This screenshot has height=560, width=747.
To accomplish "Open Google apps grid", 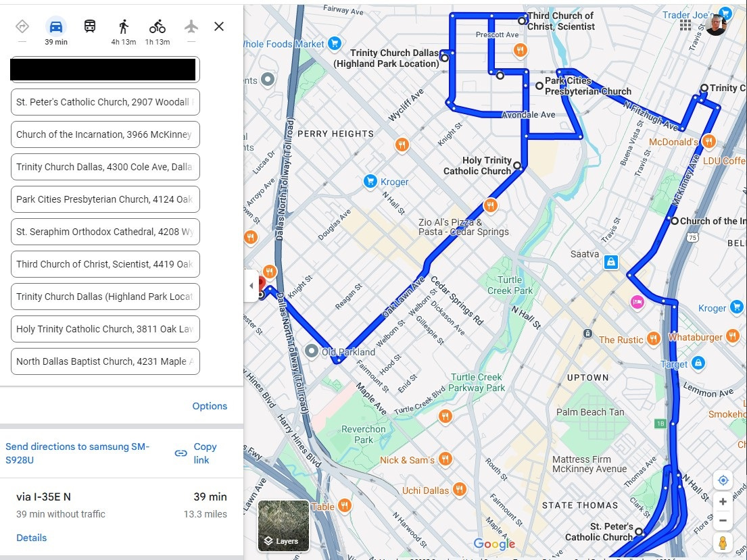I will [685, 25].
